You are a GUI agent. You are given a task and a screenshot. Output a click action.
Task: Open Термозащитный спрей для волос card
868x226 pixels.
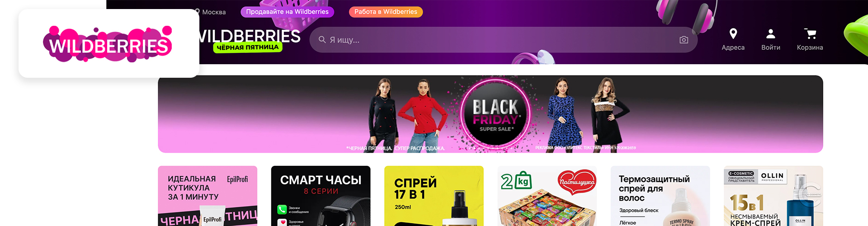pyautogui.click(x=660, y=196)
